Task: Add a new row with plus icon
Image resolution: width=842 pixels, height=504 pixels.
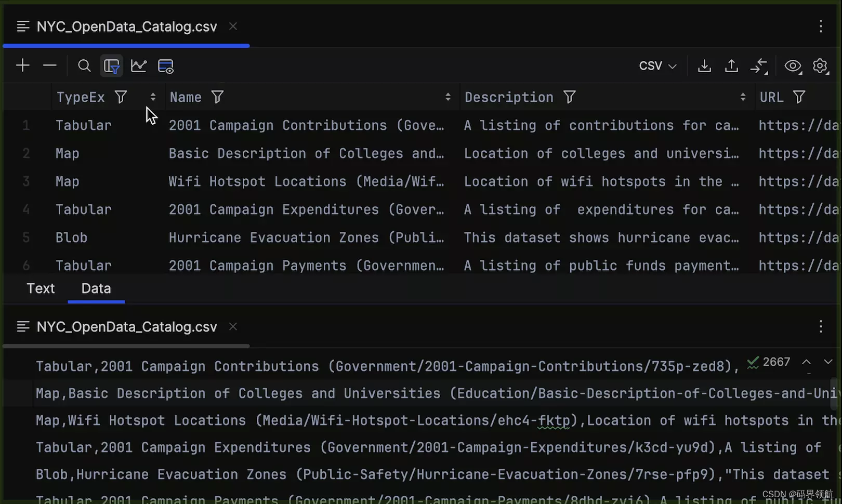Action: click(x=23, y=65)
